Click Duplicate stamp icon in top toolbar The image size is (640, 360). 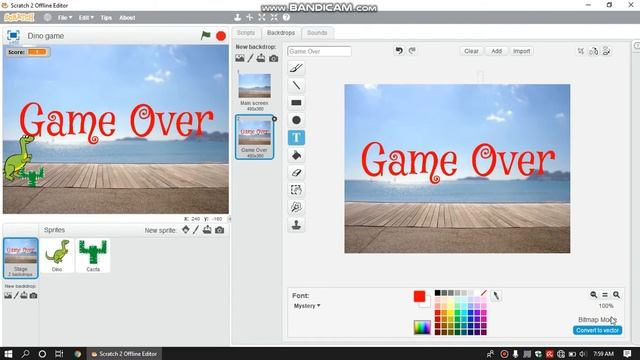click(x=238, y=17)
